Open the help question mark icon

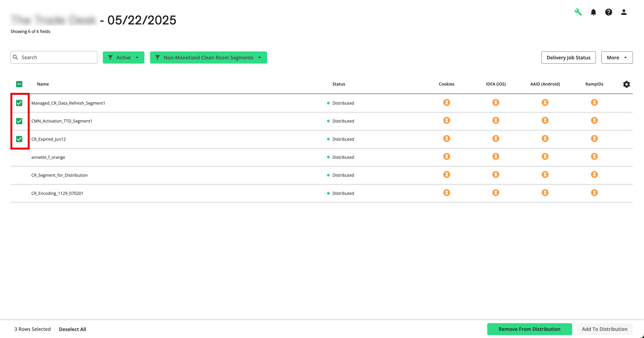point(609,12)
